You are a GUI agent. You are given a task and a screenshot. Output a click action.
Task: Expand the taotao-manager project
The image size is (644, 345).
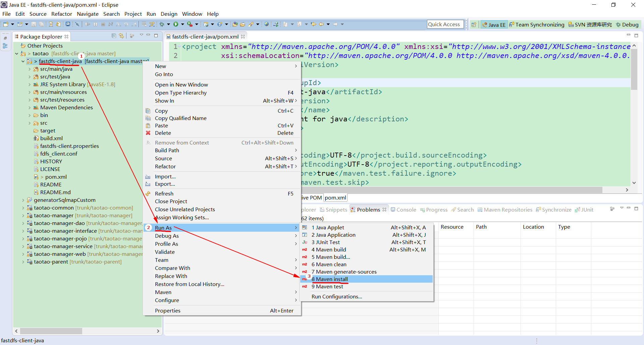point(23,216)
